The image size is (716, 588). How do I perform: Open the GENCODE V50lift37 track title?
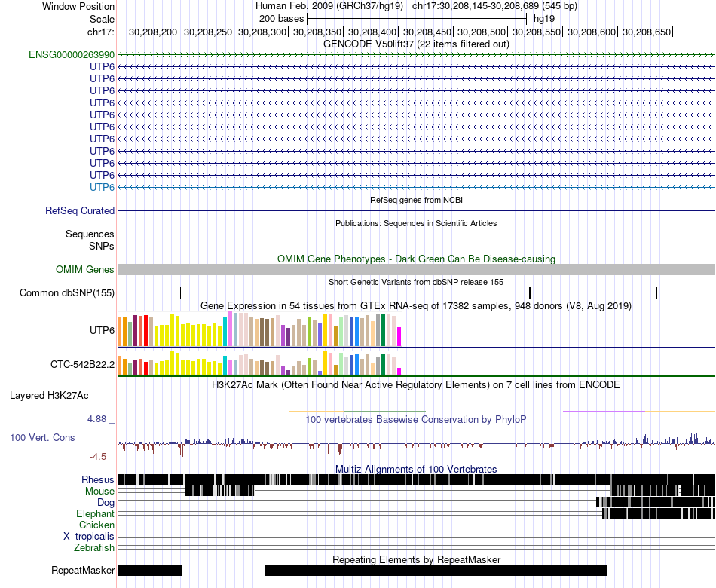(x=416, y=44)
